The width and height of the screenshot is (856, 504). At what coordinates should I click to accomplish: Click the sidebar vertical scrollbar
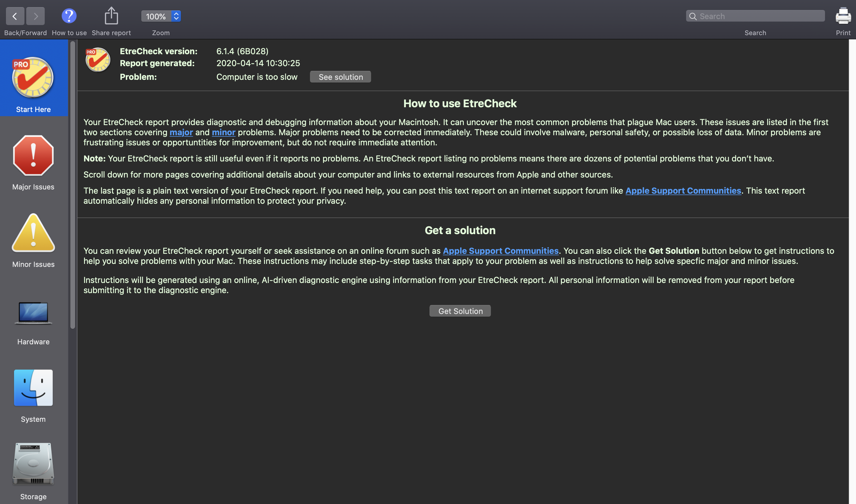73,185
